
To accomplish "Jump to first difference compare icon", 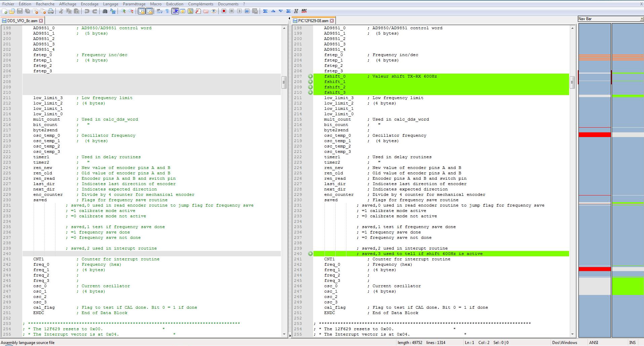I will click(265, 11).
